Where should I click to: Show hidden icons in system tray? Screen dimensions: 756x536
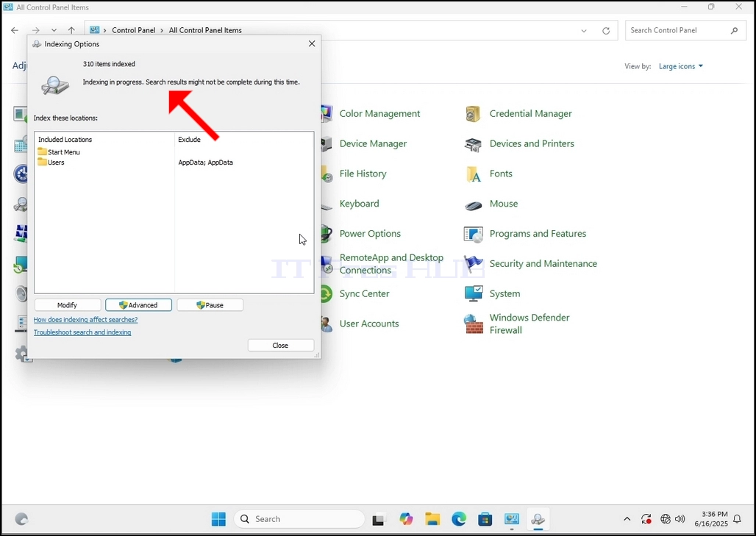[x=627, y=519]
